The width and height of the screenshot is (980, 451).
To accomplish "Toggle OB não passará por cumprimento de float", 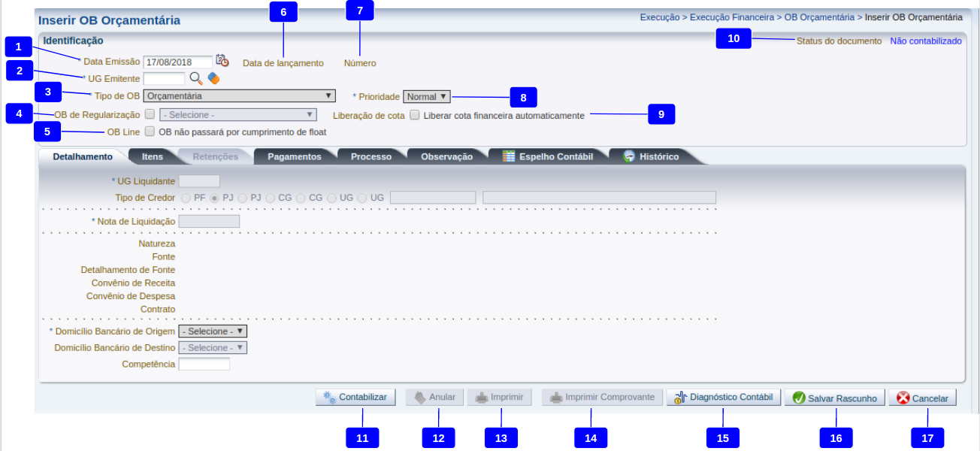I will point(150,132).
